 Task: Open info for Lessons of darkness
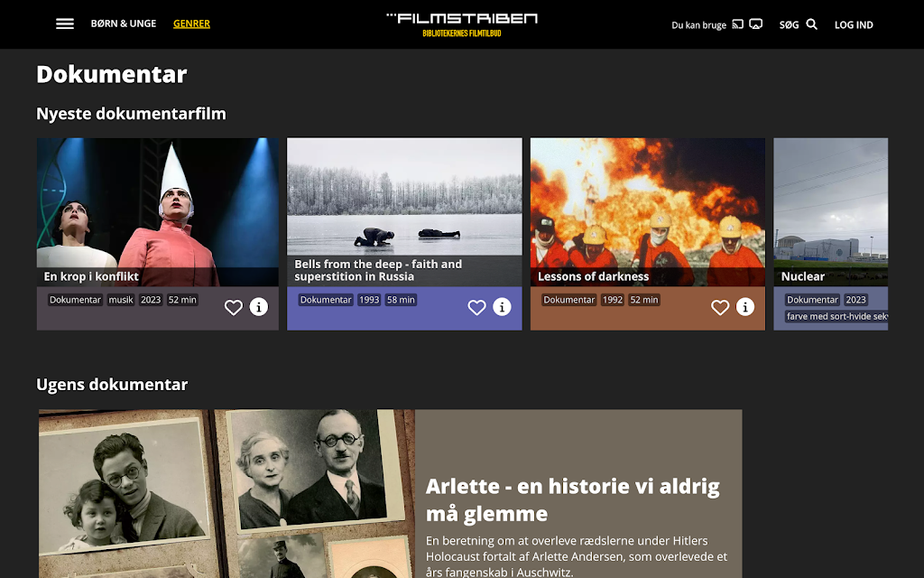tap(745, 307)
